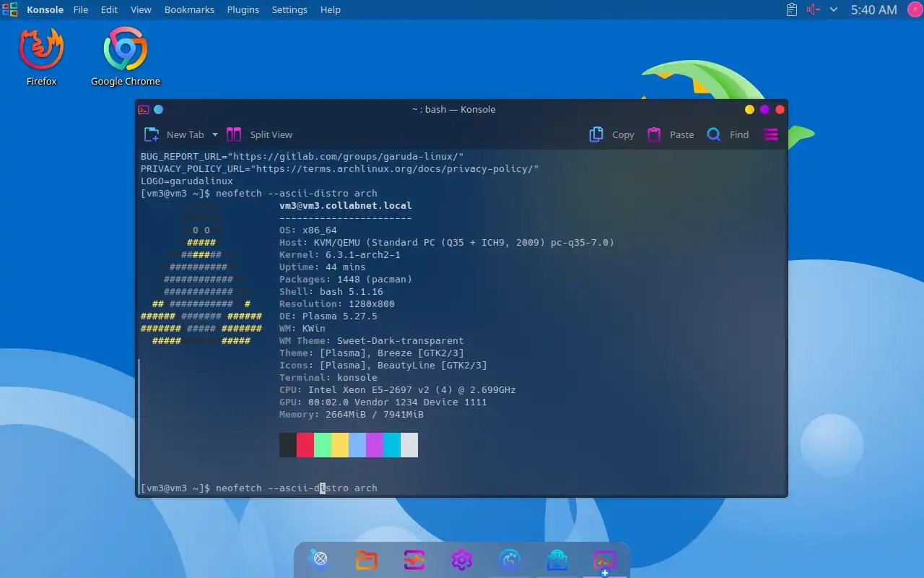Click the application launcher icon in top panel
Viewport: 924px width, 578px height.
pyautogui.click(x=10, y=9)
